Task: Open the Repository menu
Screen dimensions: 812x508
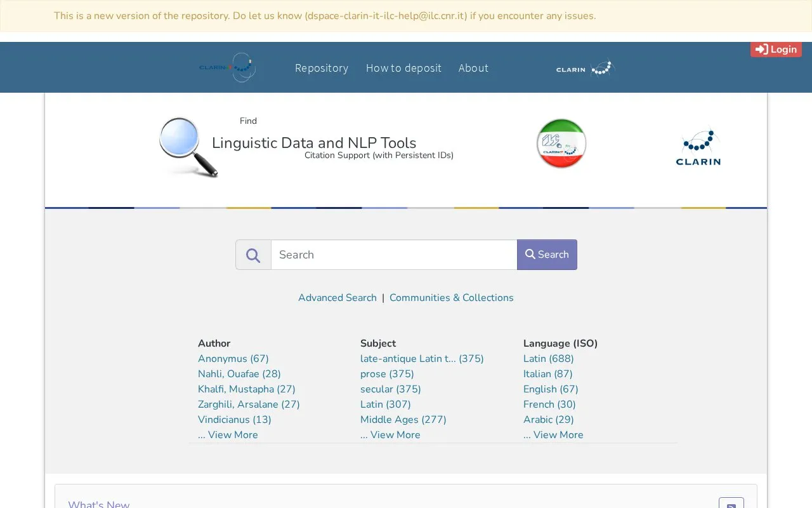Action: [322, 68]
